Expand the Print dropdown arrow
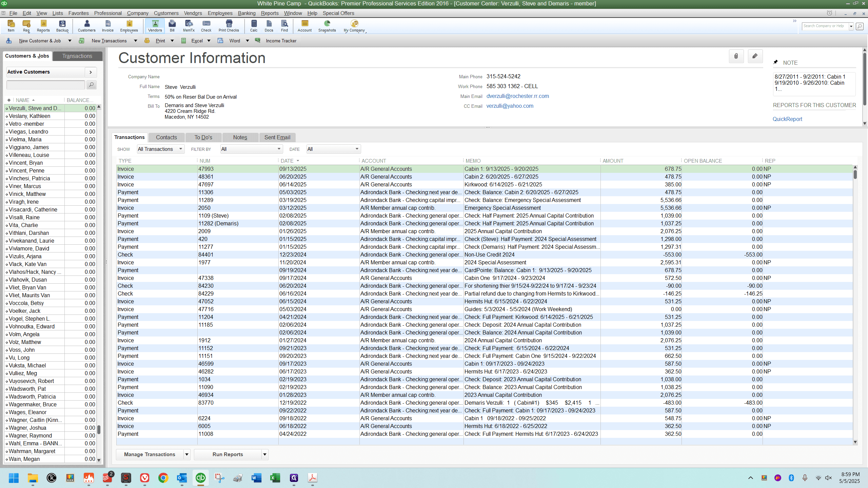 click(172, 41)
